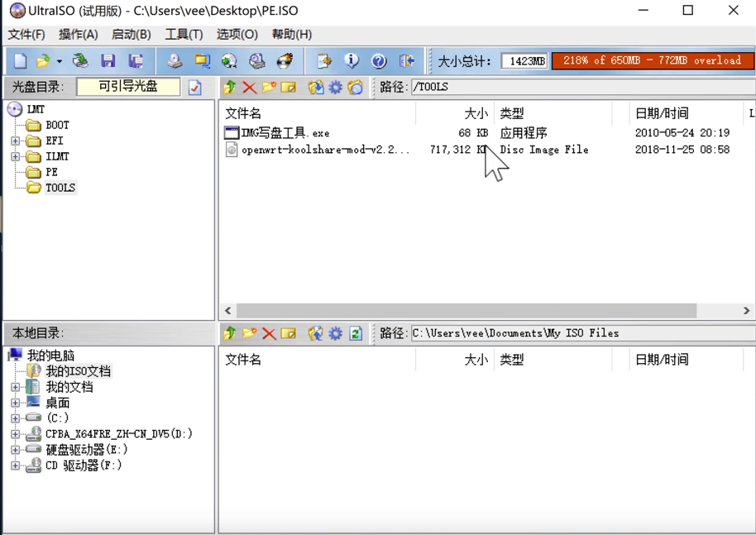Go up one level in the local pane
The height and width of the screenshot is (535, 756).
pyautogui.click(x=229, y=333)
